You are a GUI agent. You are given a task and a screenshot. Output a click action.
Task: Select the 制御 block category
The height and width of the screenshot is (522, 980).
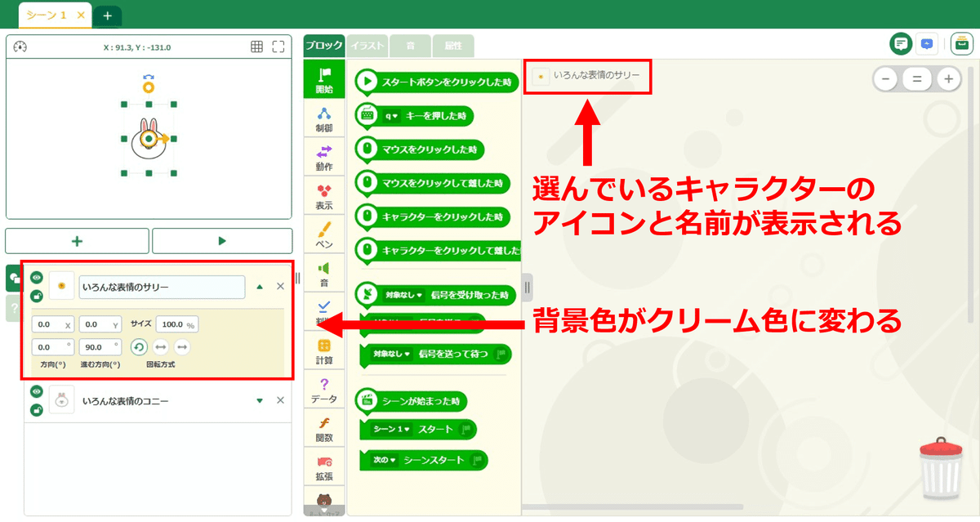(x=324, y=119)
